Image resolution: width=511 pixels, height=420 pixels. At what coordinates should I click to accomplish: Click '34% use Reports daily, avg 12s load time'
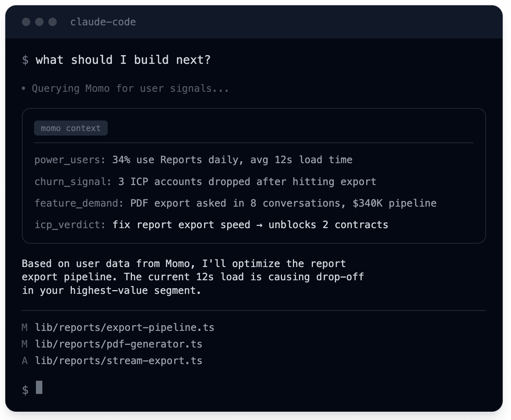[x=232, y=160]
